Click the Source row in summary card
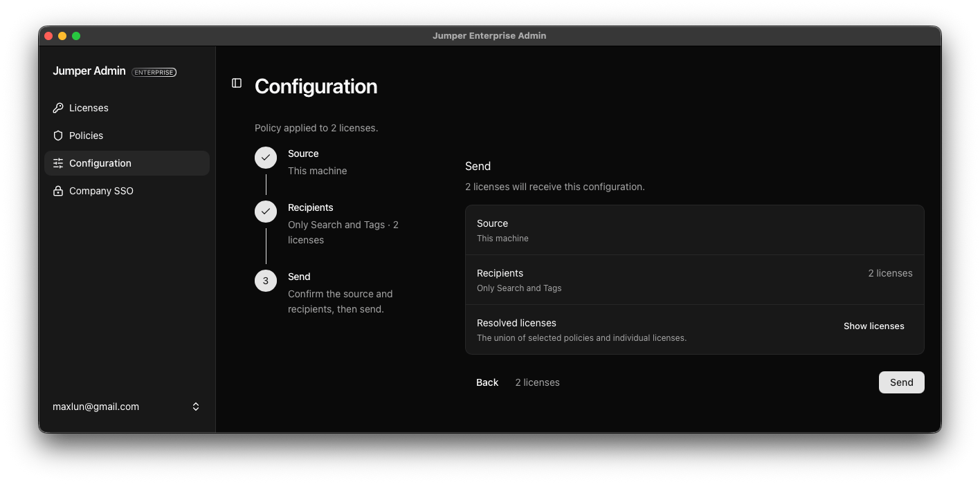The image size is (980, 484). pyautogui.click(x=694, y=230)
